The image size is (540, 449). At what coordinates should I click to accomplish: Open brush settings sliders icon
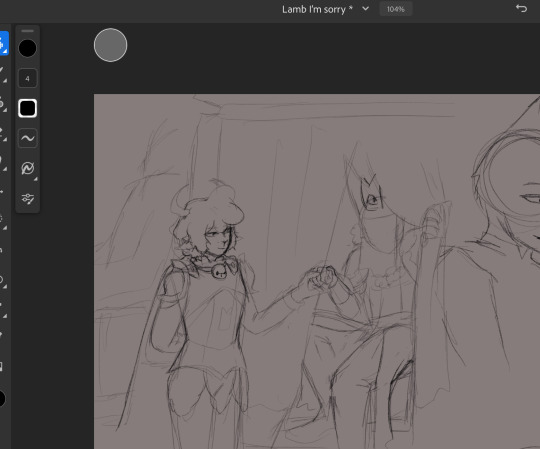point(28,198)
